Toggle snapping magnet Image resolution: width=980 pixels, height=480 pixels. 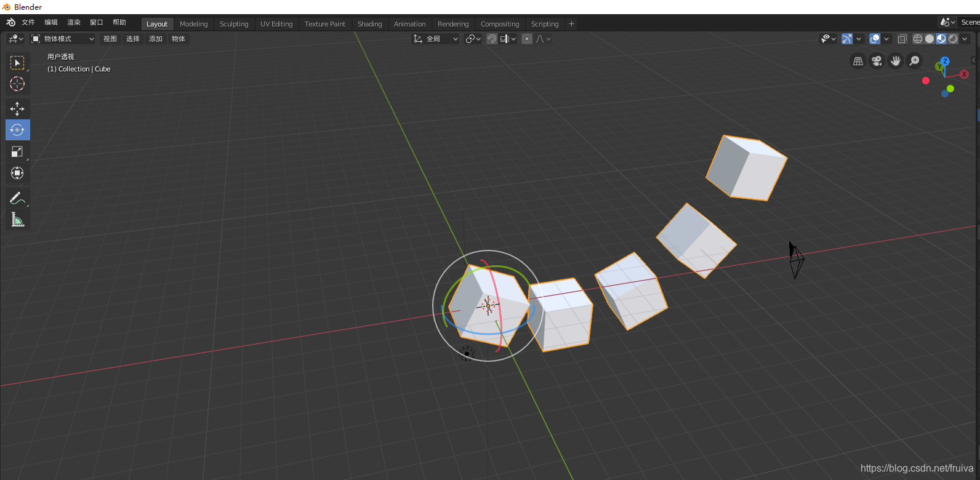(x=492, y=39)
